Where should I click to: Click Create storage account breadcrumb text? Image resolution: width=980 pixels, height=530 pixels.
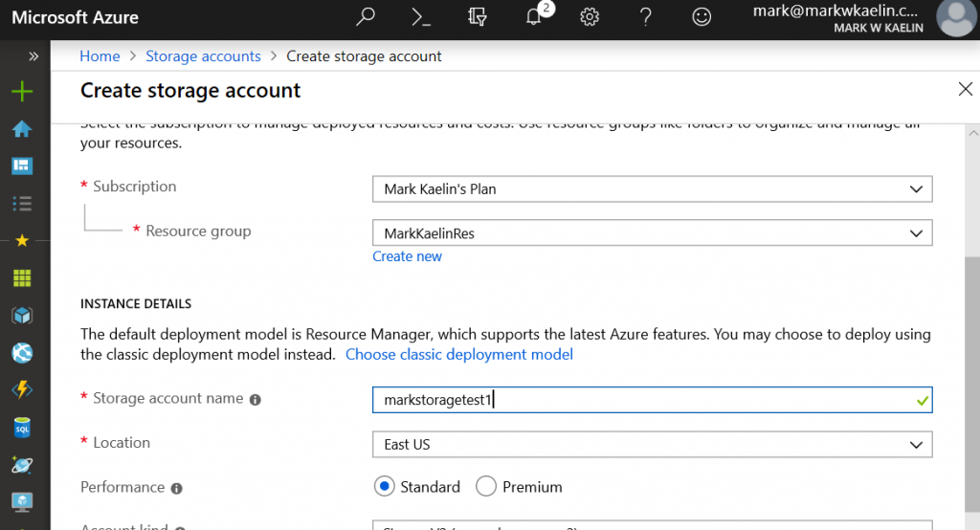pyautogui.click(x=364, y=56)
